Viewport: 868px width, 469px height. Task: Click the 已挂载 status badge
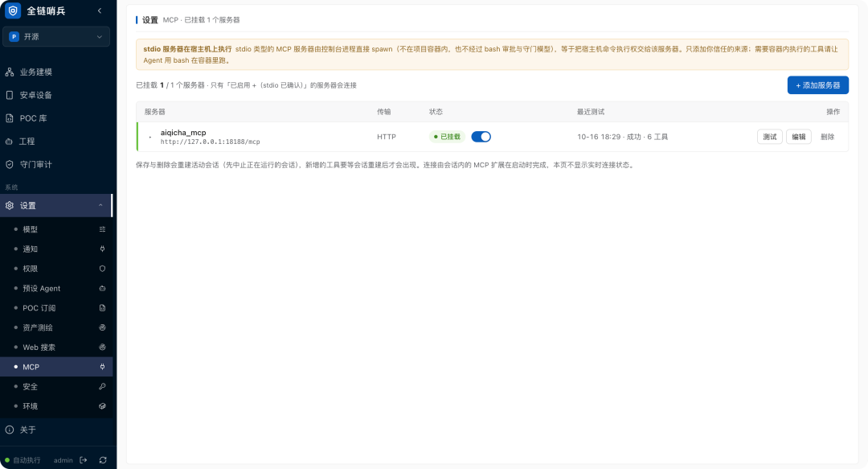[x=448, y=137]
